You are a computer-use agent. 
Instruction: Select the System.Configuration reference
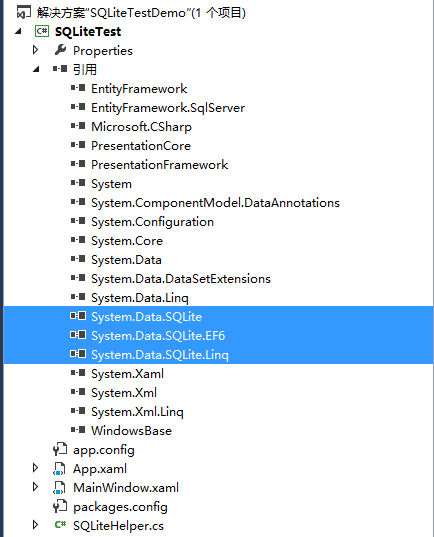[152, 222]
